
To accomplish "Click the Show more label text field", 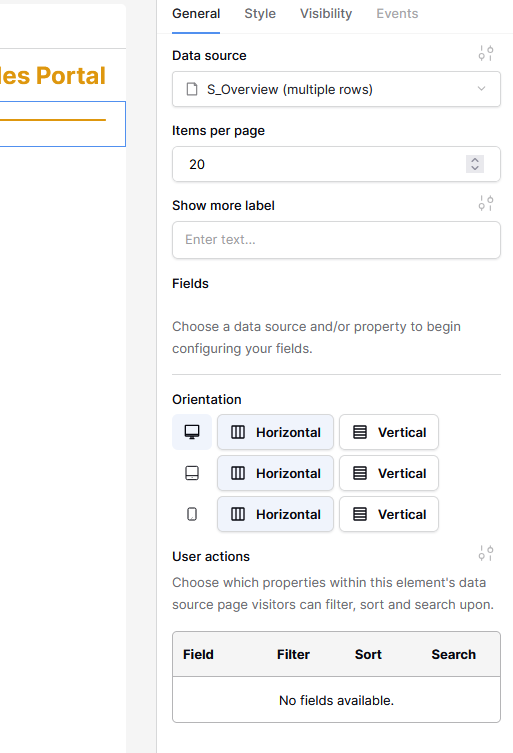I will [x=336, y=240].
